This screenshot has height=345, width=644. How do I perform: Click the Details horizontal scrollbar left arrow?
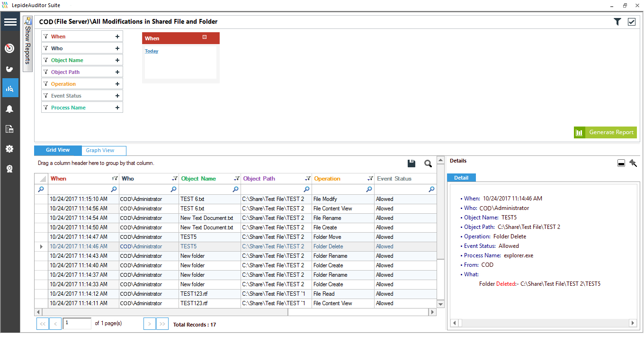point(455,323)
